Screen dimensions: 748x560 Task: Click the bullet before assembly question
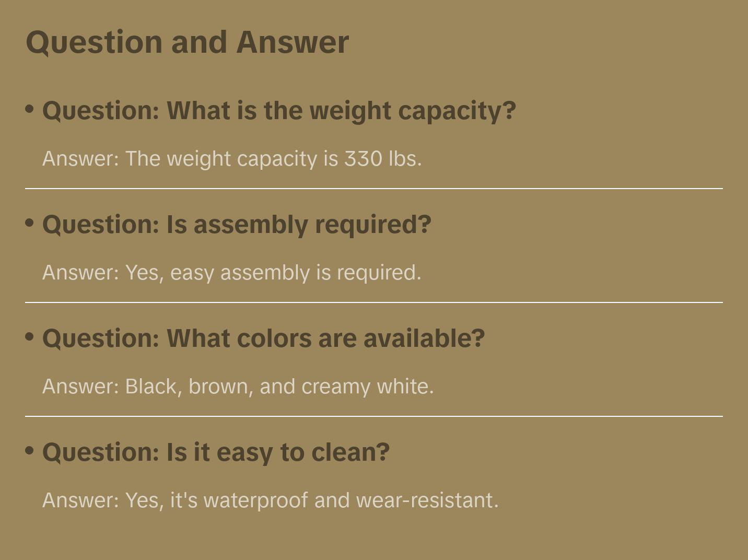pyautogui.click(x=30, y=223)
